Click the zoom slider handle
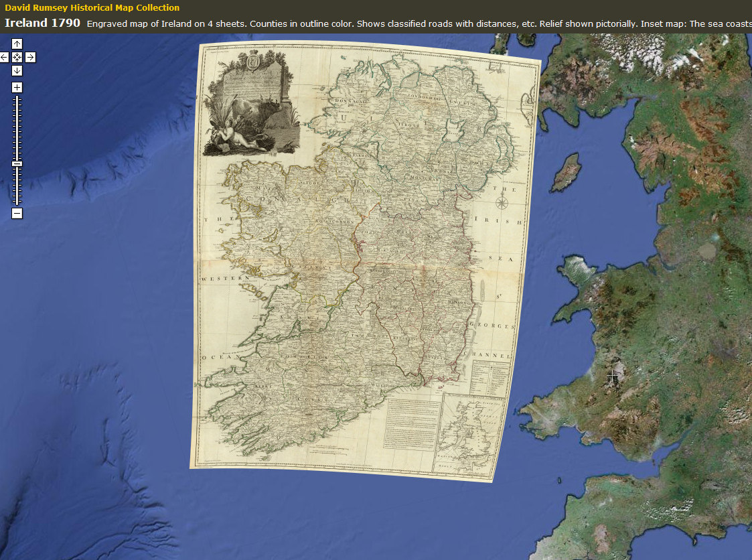 [x=17, y=164]
